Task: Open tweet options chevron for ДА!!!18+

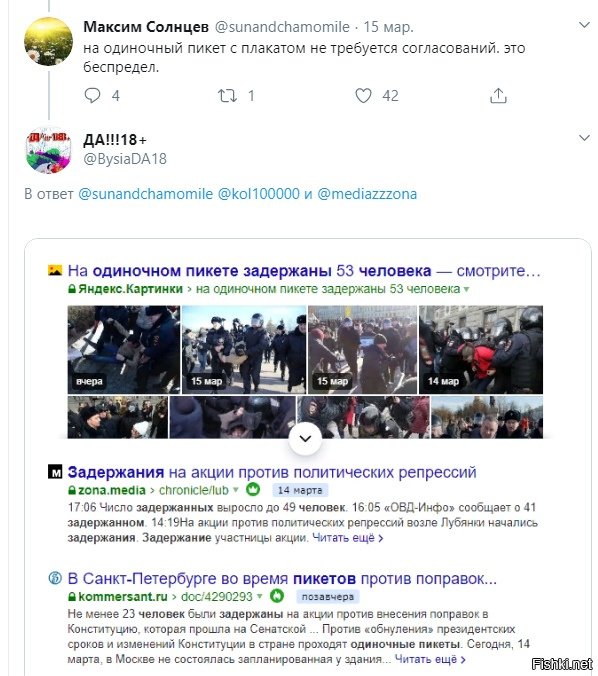Action: tap(584, 138)
